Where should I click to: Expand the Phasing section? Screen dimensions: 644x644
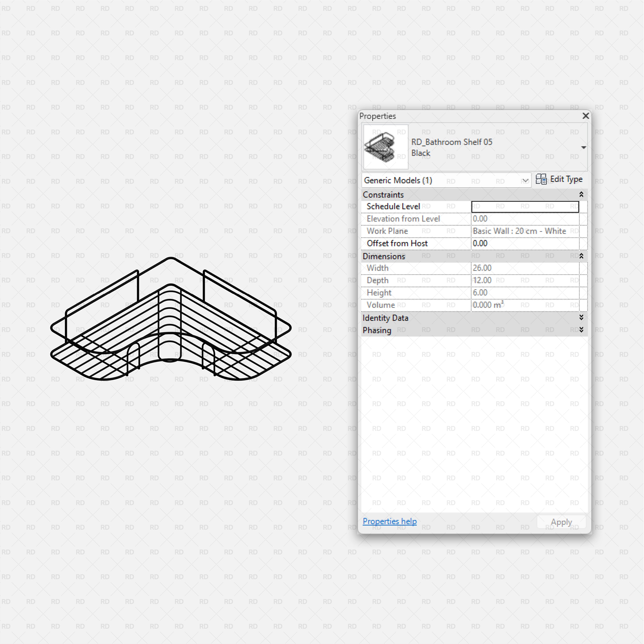tap(581, 330)
